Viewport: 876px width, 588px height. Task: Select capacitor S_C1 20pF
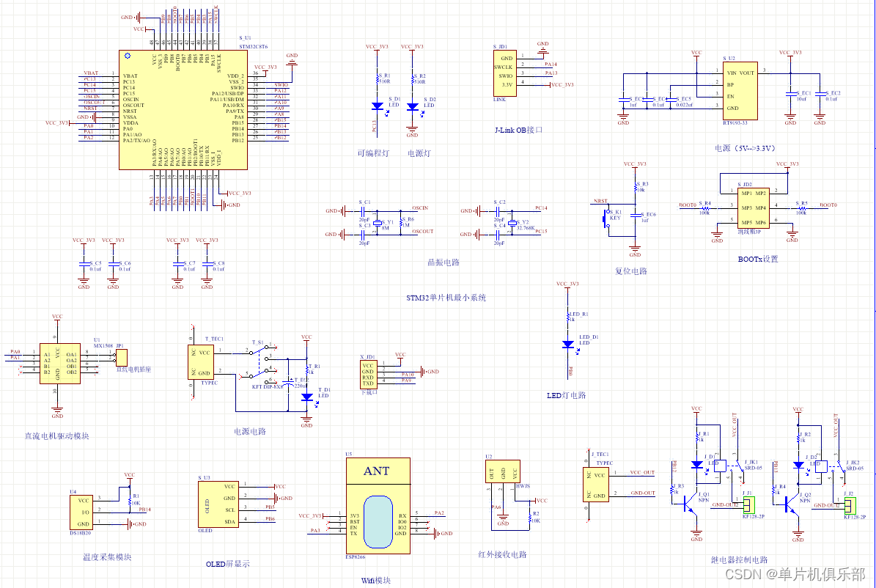[363, 211]
